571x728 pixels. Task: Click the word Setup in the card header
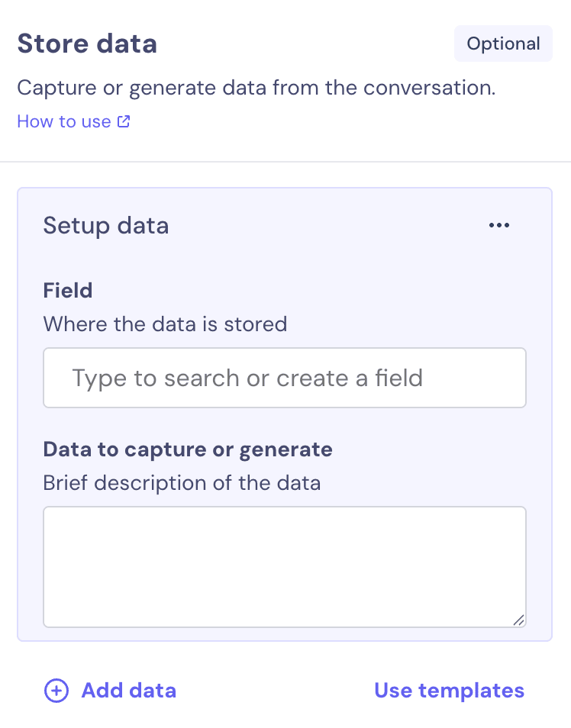[73, 225]
